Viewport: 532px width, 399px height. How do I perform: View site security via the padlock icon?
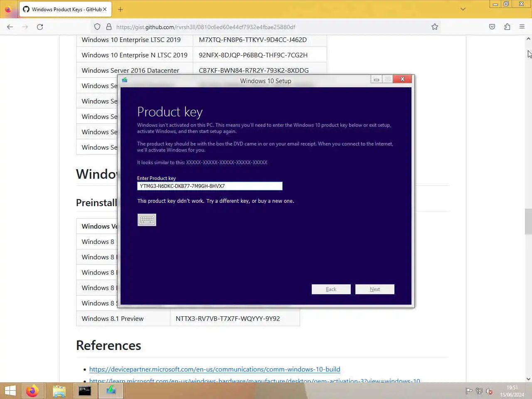tap(109, 27)
